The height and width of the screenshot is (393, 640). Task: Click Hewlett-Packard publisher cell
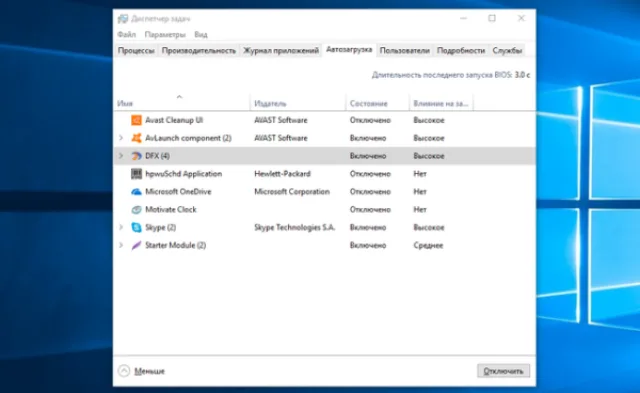282,174
